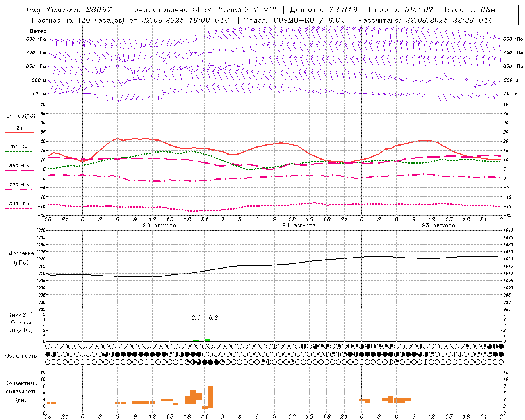Click the date label "25 августа"
Screen dimensions: 525x420
tap(438, 226)
